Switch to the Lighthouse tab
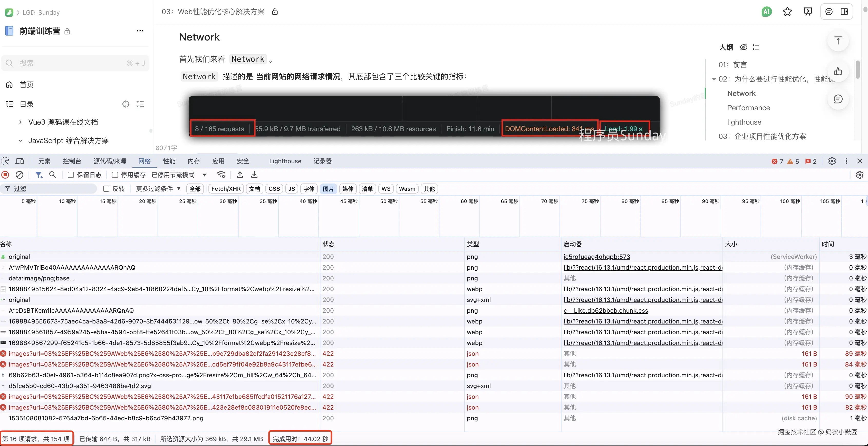Screen dimensions: 868x446 [285, 161]
